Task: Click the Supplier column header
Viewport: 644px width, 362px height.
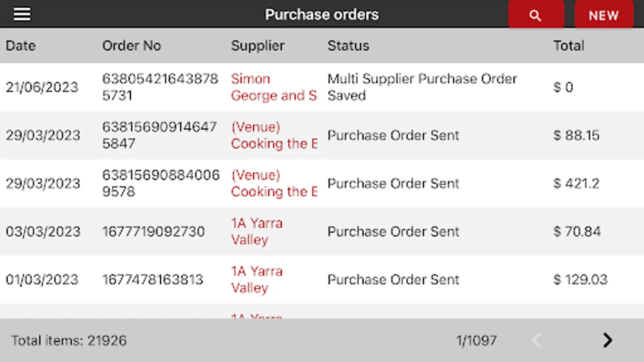Action: pos(258,45)
